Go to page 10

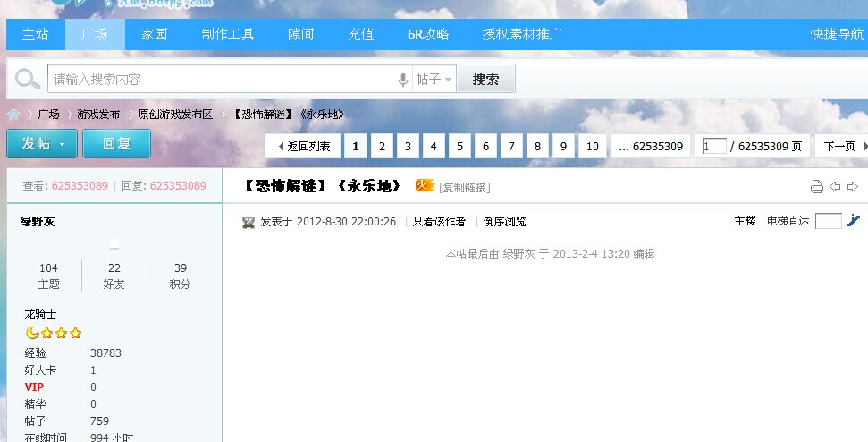pos(593,146)
